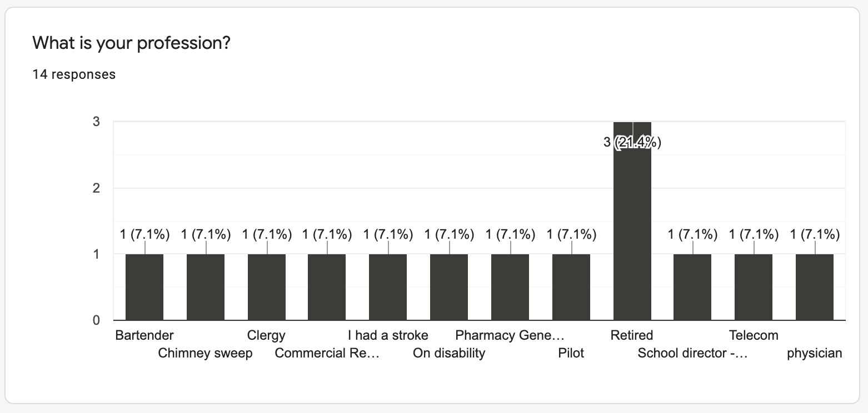The height and width of the screenshot is (413, 868).
Task: Select the 'I had a stroke' bar
Action: tap(388, 287)
